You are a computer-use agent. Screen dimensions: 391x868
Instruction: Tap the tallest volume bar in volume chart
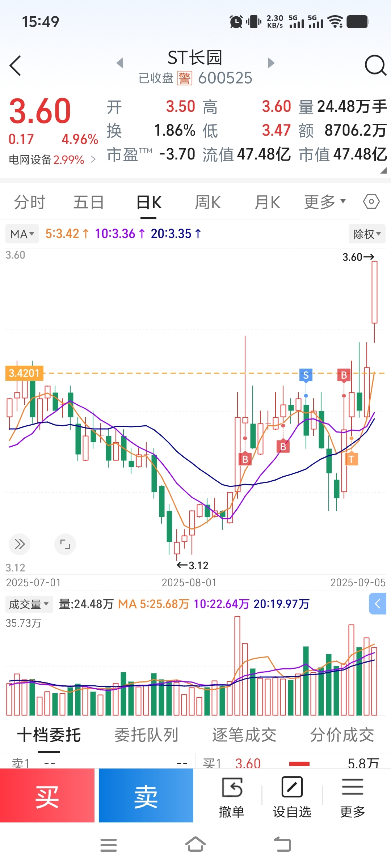click(237, 665)
